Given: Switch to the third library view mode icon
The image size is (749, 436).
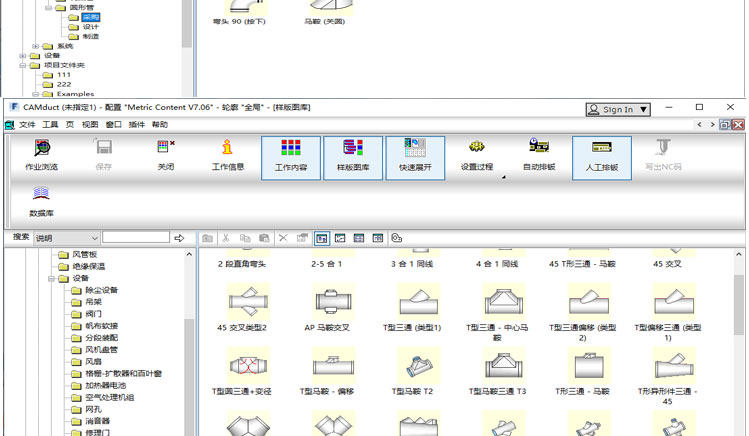Looking at the screenshot, I should tap(359, 238).
